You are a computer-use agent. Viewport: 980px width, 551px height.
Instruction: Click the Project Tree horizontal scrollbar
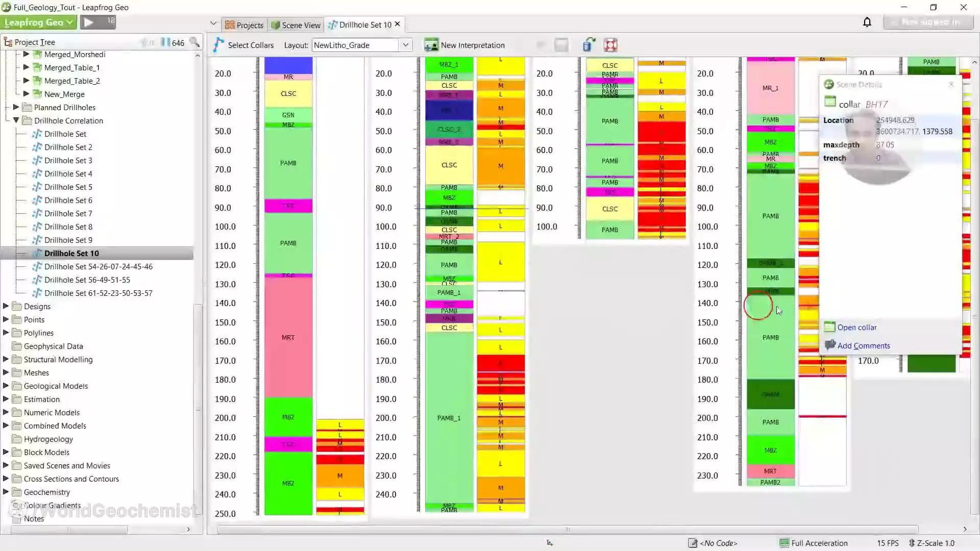69,530
